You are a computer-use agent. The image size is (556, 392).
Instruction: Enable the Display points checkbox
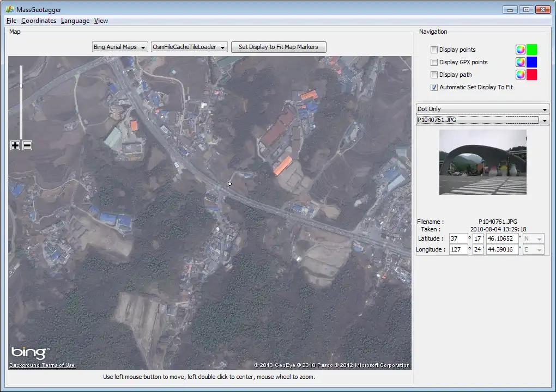point(434,50)
